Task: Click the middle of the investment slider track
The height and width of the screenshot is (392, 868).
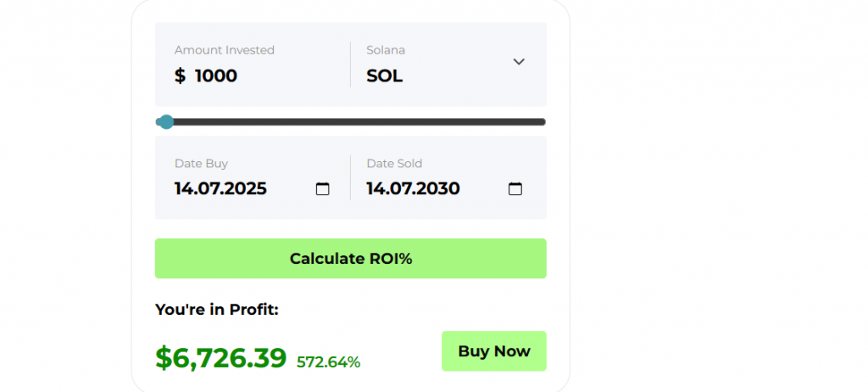Action: click(x=350, y=122)
